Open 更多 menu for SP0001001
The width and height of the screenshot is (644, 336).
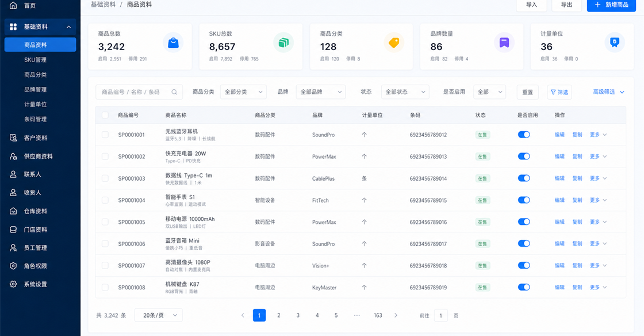tap(598, 135)
